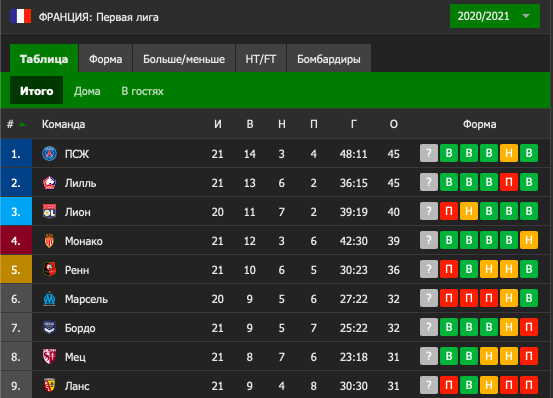Click the red П loss box for Лилль
This screenshot has width=553, height=398.
point(509,182)
